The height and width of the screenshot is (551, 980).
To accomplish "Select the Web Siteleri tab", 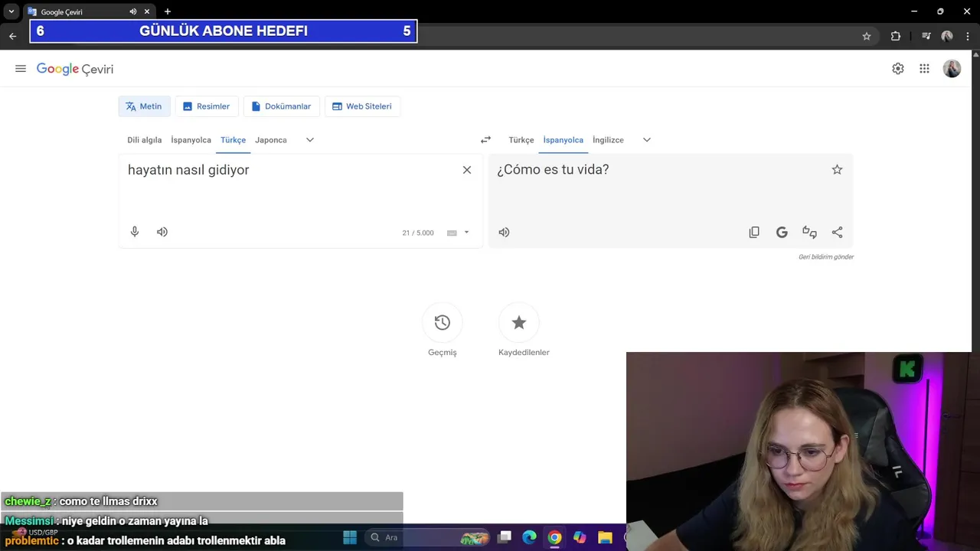I will point(362,106).
